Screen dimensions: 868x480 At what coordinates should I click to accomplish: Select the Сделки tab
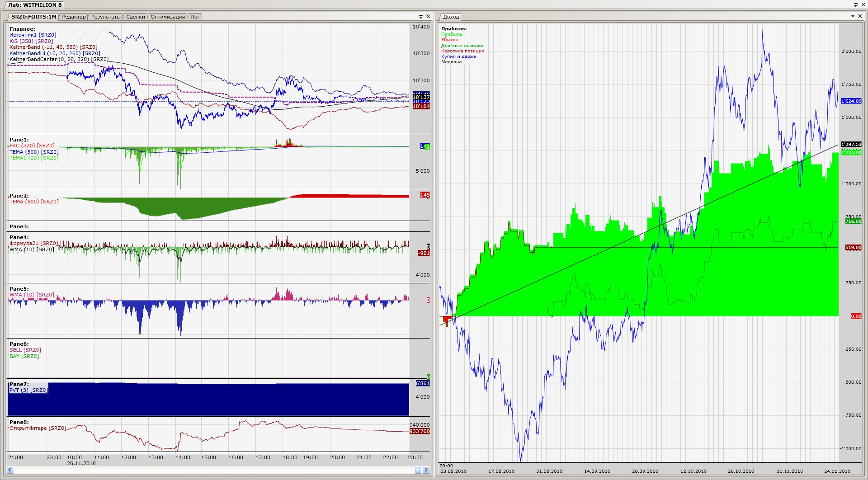click(136, 17)
